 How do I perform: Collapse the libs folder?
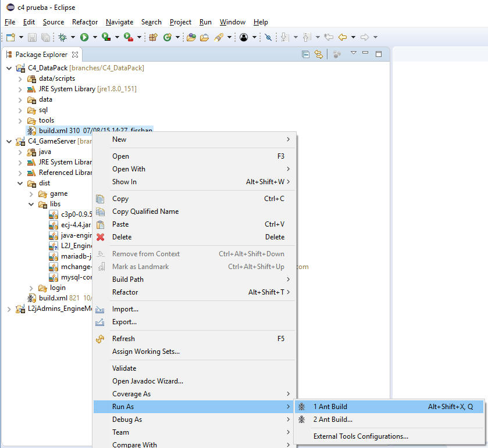[31, 205]
